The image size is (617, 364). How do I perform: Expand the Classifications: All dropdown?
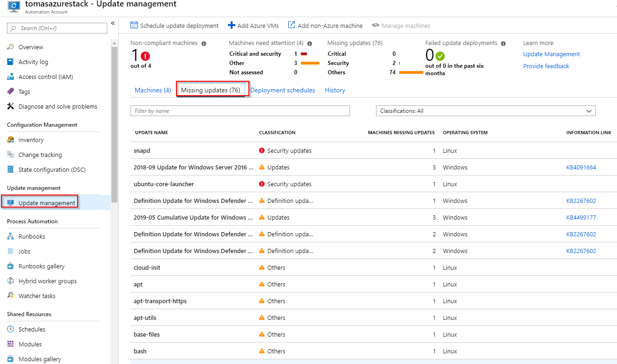486,111
